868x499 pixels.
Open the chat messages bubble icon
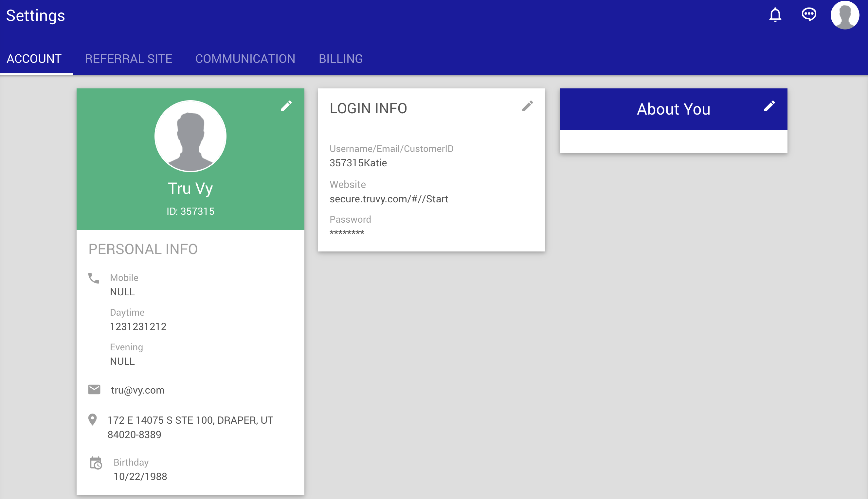click(x=809, y=15)
